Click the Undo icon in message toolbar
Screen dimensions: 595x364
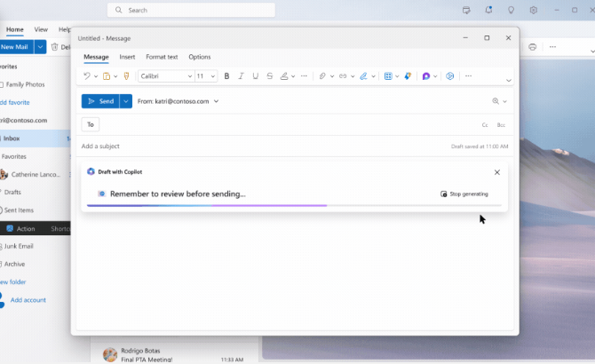tap(87, 76)
